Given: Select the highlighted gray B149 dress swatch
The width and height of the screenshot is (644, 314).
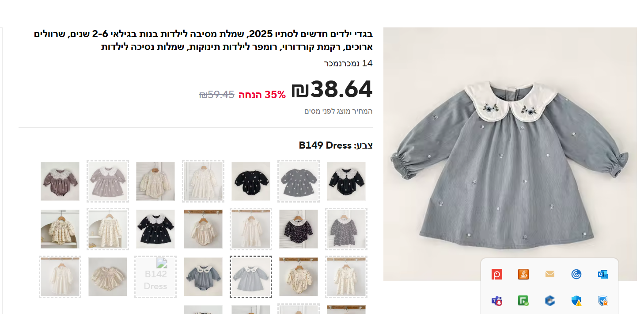Looking at the screenshot, I should 251,277.
